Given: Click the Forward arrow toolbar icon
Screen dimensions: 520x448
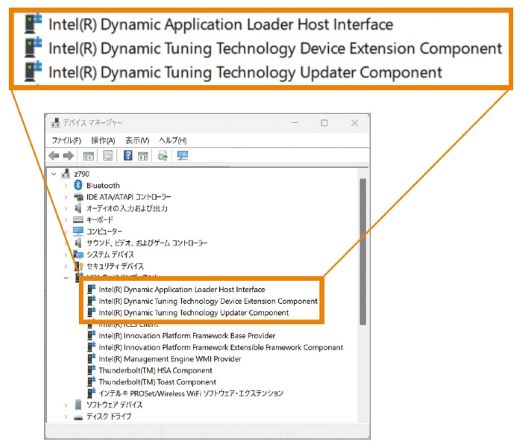Looking at the screenshot, I should pos(68,156).
